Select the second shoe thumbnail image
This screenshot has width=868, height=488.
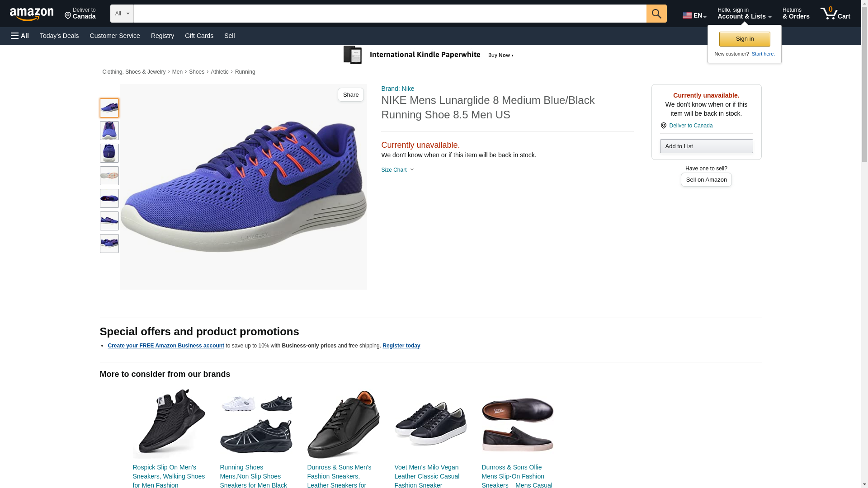109,131
